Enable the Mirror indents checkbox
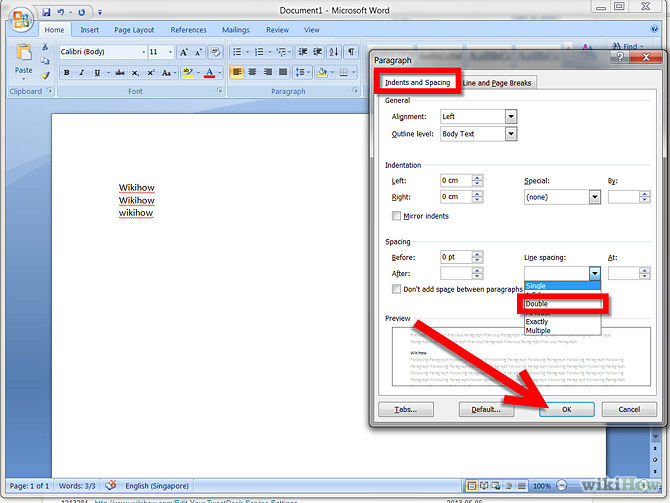Image resolution: width=670 pixels, height=503 pixels. click(397, 216)
